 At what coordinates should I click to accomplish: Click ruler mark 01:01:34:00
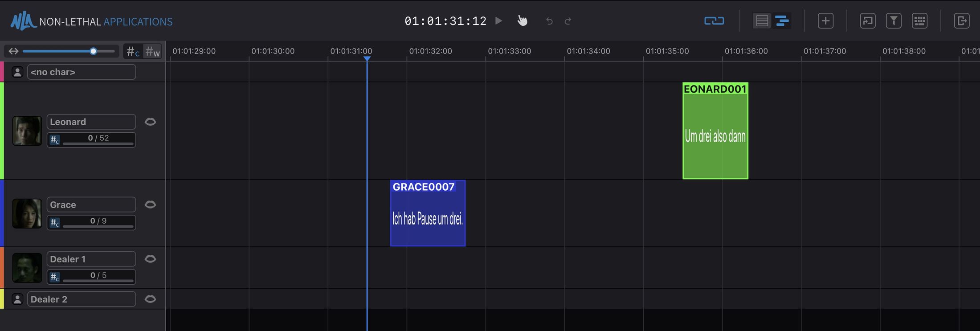pos(588,51)
